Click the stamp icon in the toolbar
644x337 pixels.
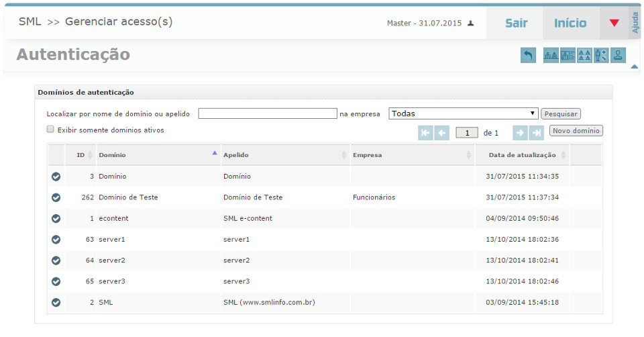click(x=619, y=56)
